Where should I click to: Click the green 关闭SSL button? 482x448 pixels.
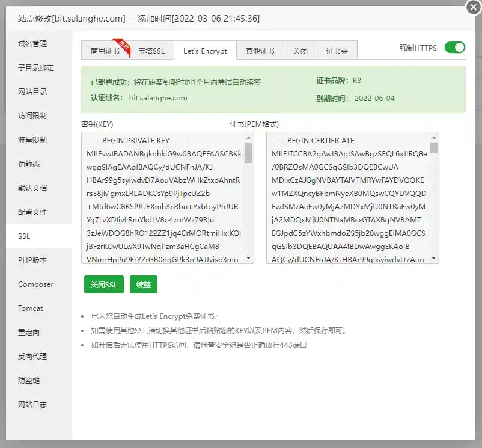point(103,284)
